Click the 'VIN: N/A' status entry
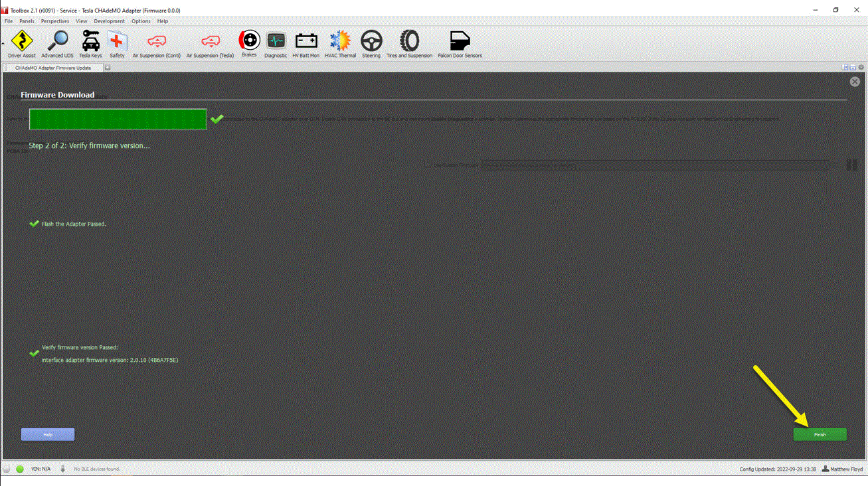This screenshot has width=868, height=486. pos(41,469)
